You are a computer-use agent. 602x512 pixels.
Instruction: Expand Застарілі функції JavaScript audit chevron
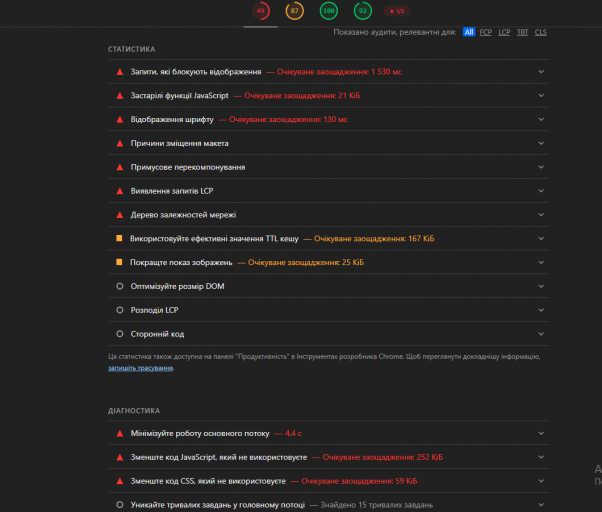[x=541, y=96]
